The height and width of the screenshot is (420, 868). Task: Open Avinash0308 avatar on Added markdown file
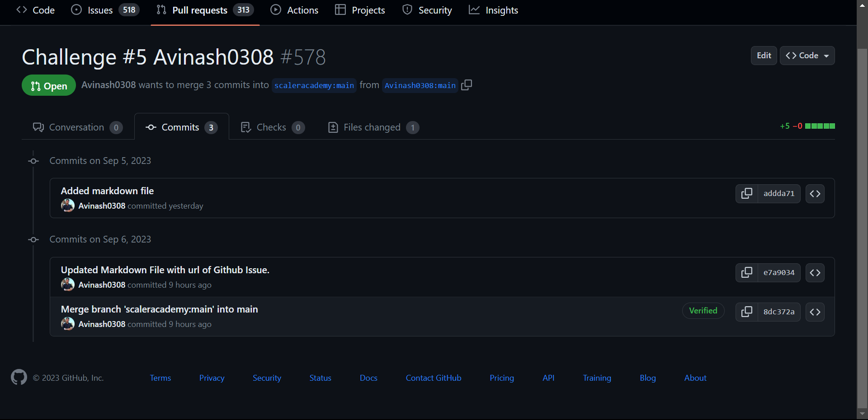tap(68, 205)
